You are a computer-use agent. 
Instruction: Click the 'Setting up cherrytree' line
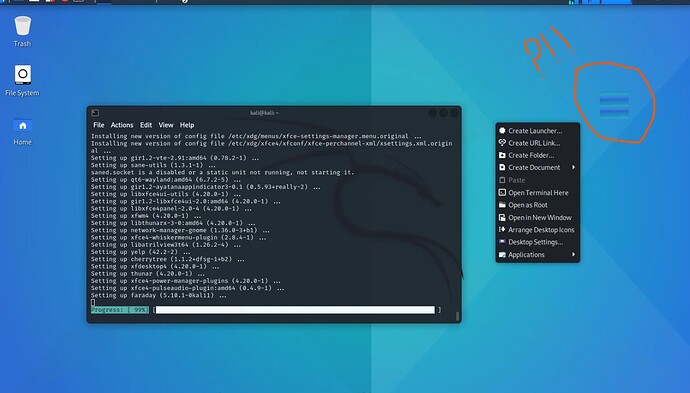(x=168, y=259)
